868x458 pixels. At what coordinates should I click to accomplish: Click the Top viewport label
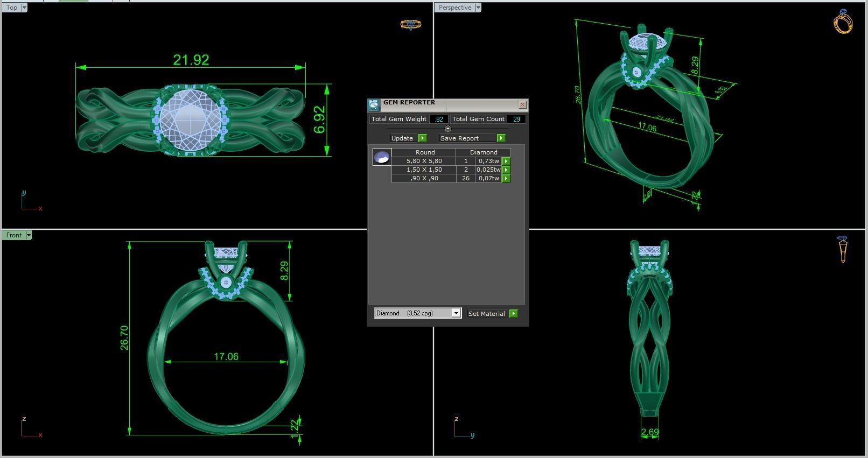click(12, 8)
